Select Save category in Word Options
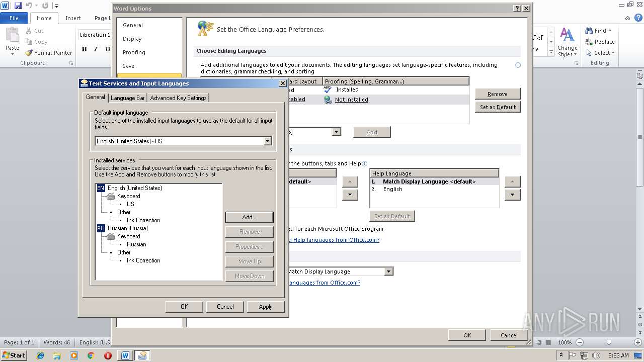This screenshot has height=362, width=644. 149,66
